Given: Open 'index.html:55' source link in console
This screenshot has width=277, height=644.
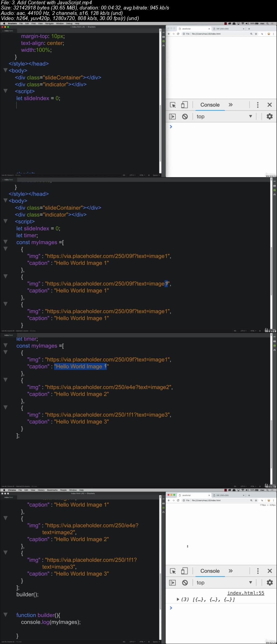Looking at the screenshot, I should tap(246, 593).
